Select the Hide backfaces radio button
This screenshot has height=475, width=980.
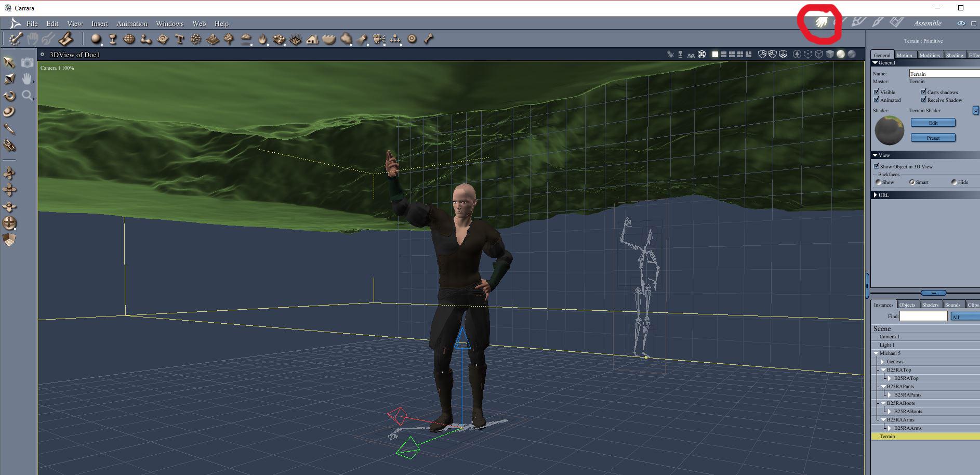953,182
